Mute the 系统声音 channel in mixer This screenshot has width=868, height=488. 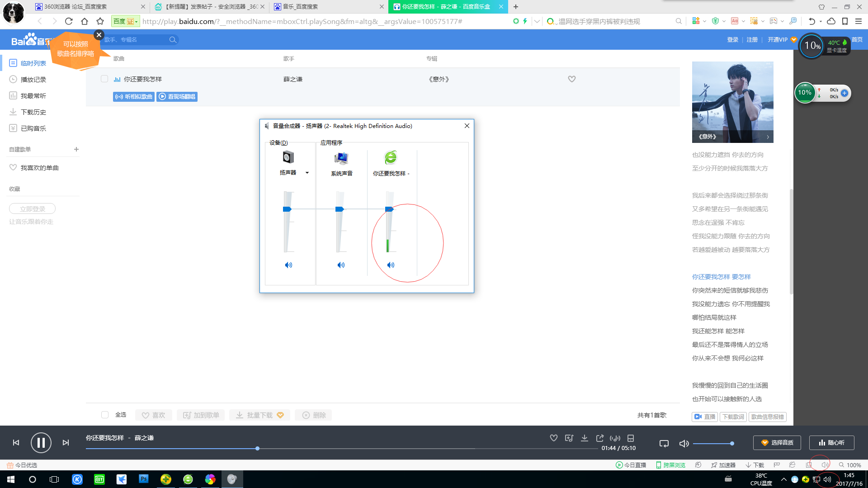pyautogui.click(x=341, y=265)
